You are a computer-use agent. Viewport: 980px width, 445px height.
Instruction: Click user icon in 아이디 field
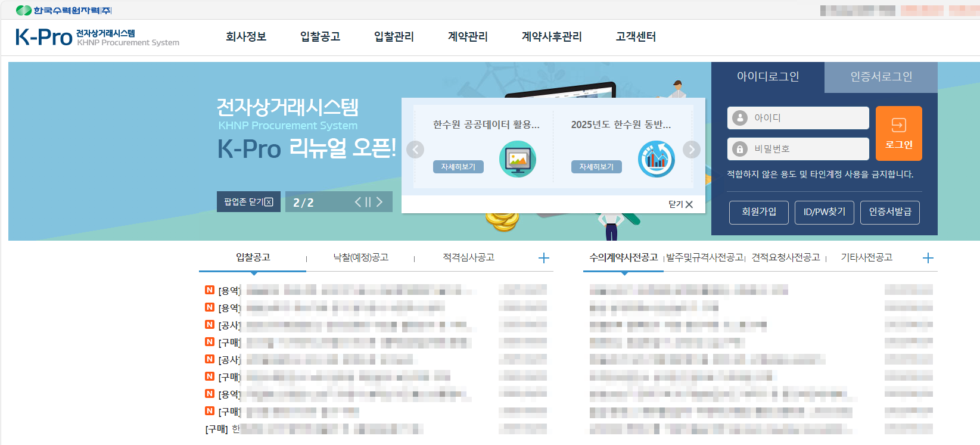740,118
